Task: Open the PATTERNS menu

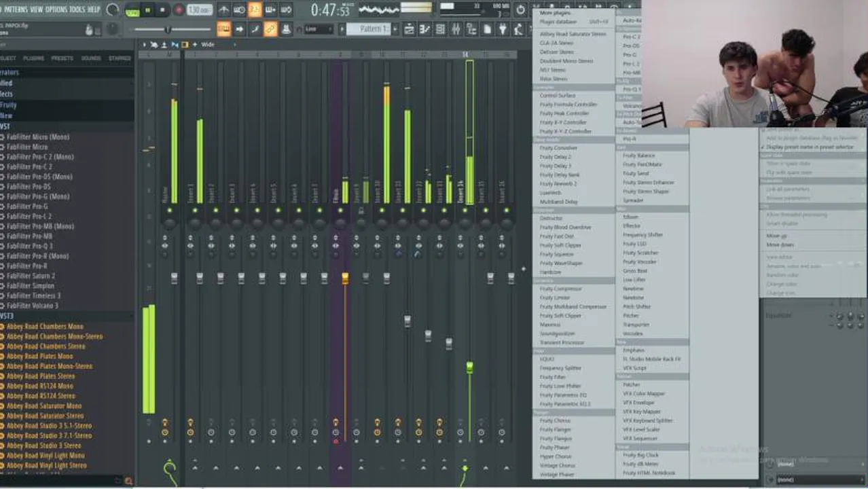Action: click(x=16, y=10)
